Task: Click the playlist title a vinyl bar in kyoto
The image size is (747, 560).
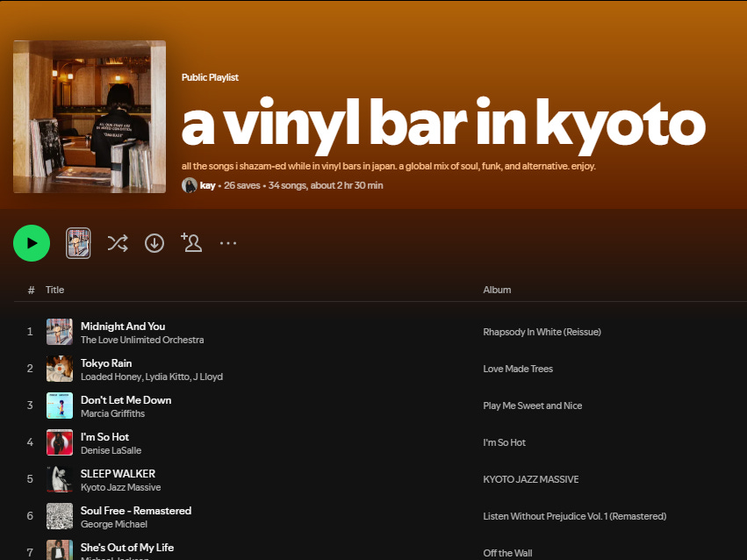Action: (x=443, y=125)
